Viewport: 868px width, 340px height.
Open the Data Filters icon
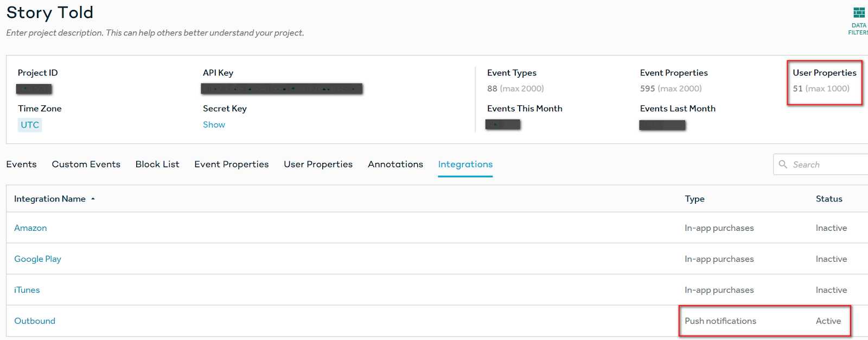point(859,13)
